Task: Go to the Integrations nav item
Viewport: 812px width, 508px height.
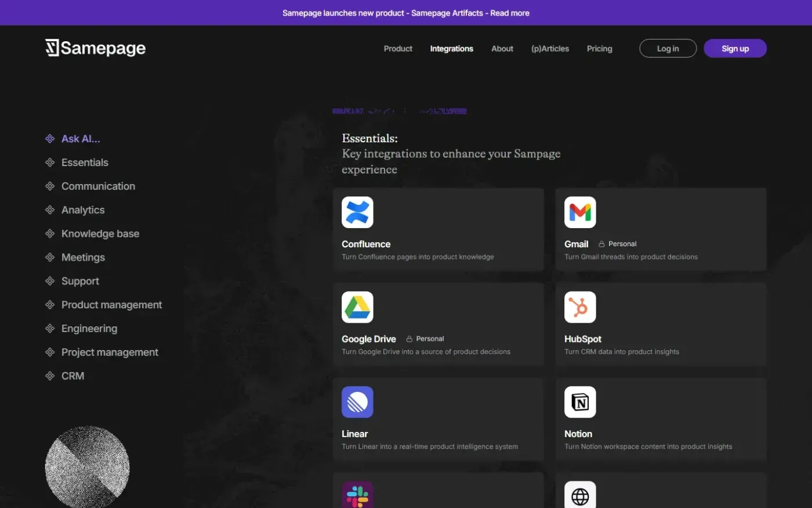Action: [x=452, y=49]
